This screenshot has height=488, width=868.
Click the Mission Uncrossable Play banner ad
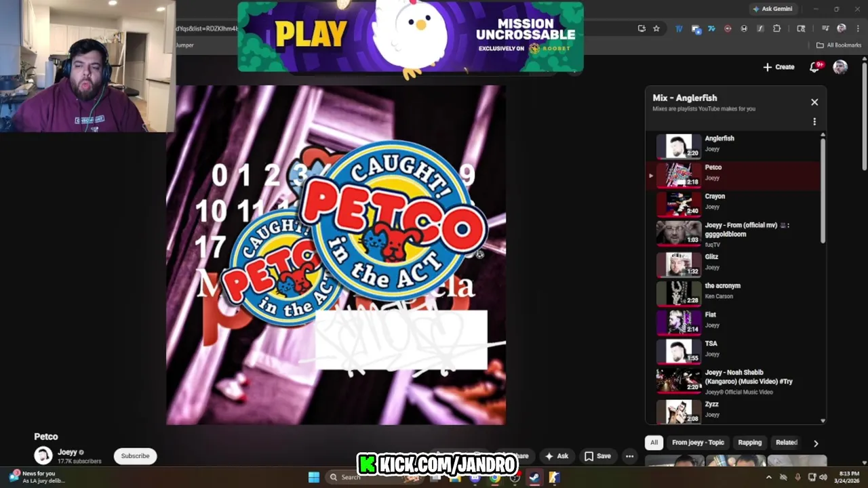pyautogui.click(x=410, y=37)
